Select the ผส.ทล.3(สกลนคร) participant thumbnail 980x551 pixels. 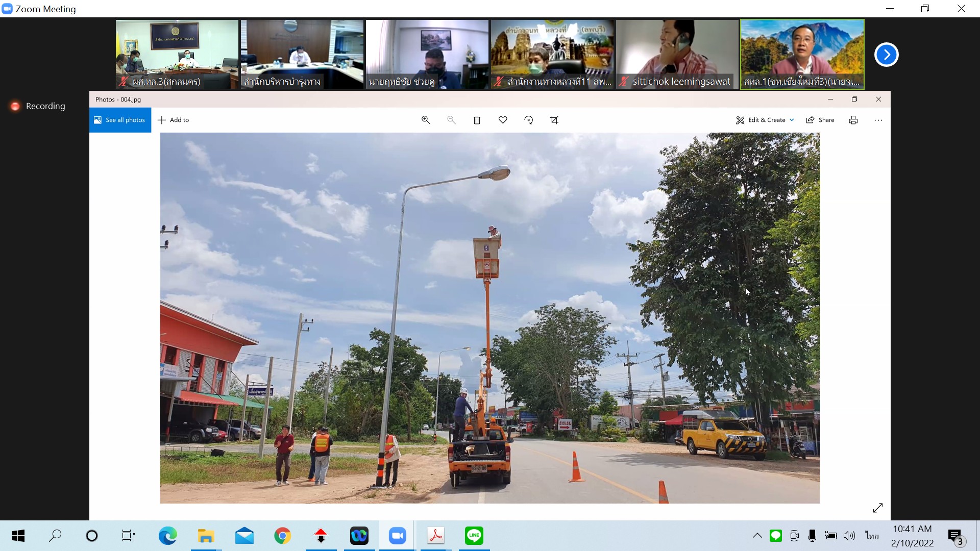(x=177, y=54)
